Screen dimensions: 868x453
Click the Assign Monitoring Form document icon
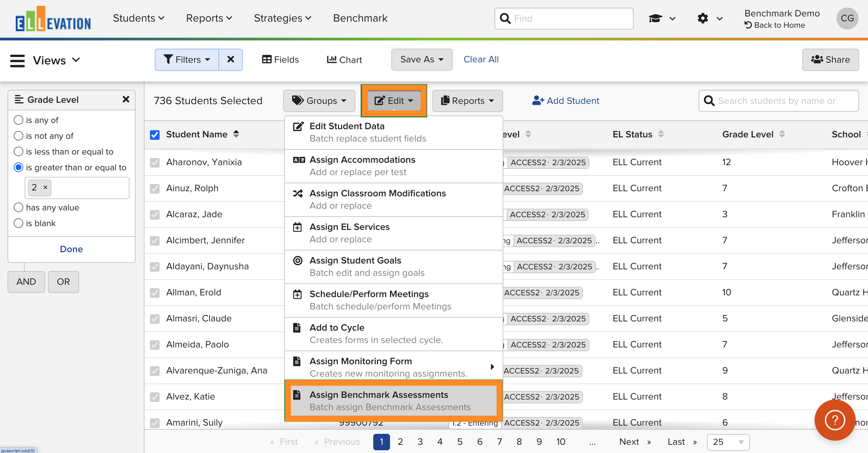297,362
